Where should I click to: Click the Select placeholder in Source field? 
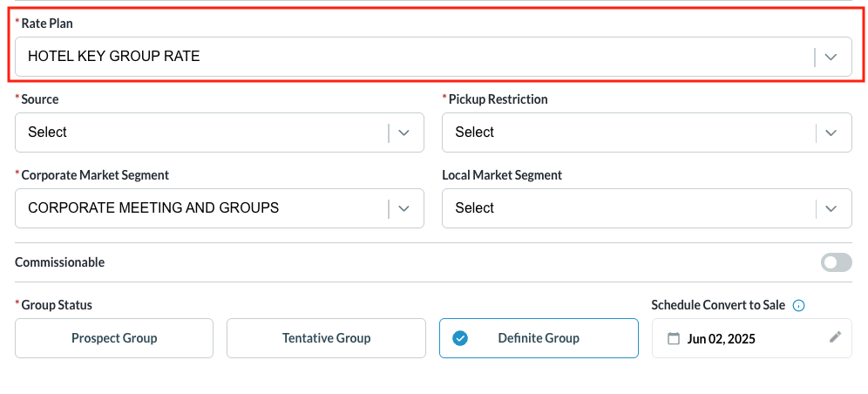(x=47, y=132)
